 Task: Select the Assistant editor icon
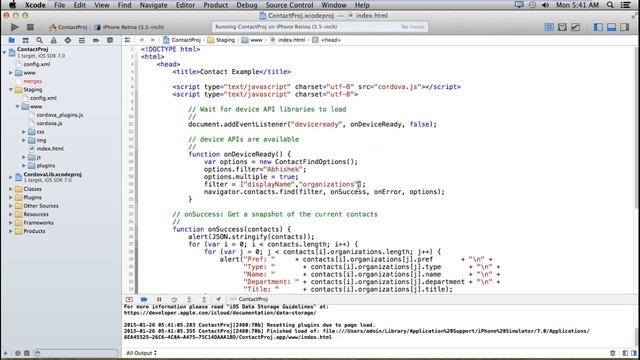click(562, 27)
